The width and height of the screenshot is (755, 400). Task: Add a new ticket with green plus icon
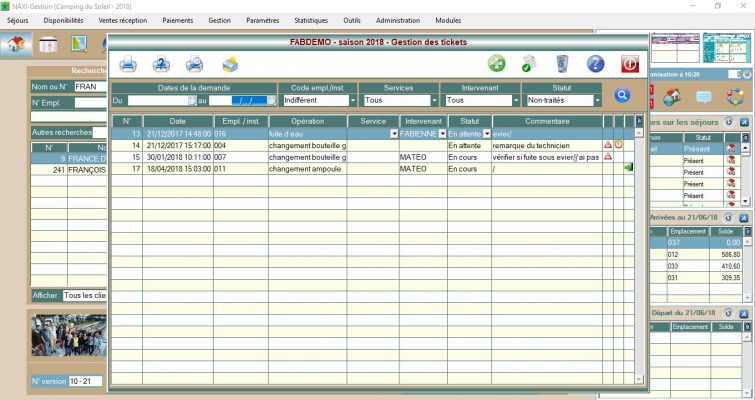(496, 64)
